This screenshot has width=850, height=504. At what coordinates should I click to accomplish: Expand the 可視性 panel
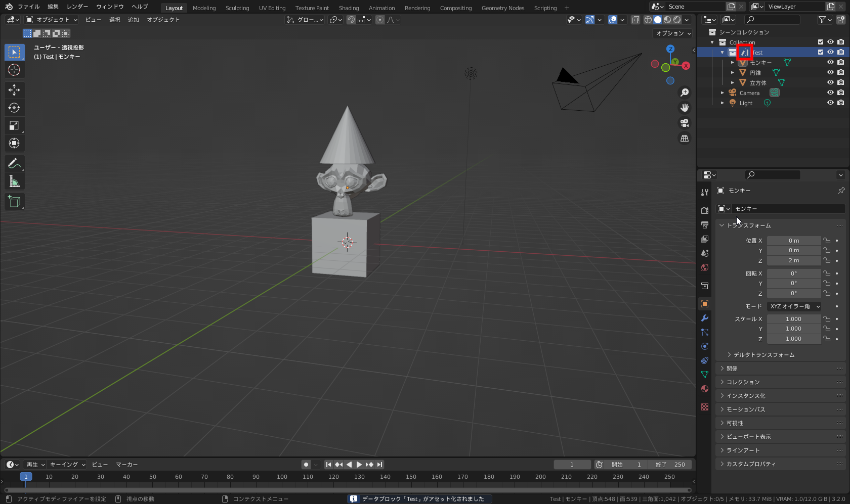pos(781,423)
